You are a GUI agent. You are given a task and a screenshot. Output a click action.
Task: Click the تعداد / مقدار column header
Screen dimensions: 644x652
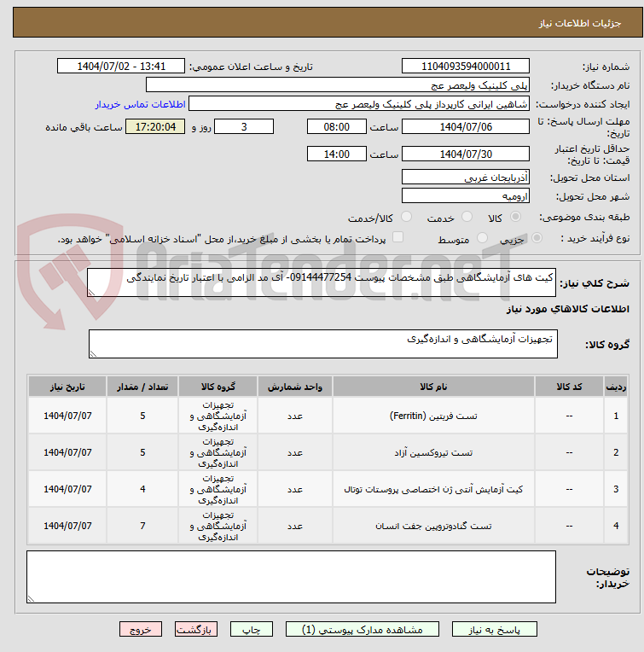point(142,387)
